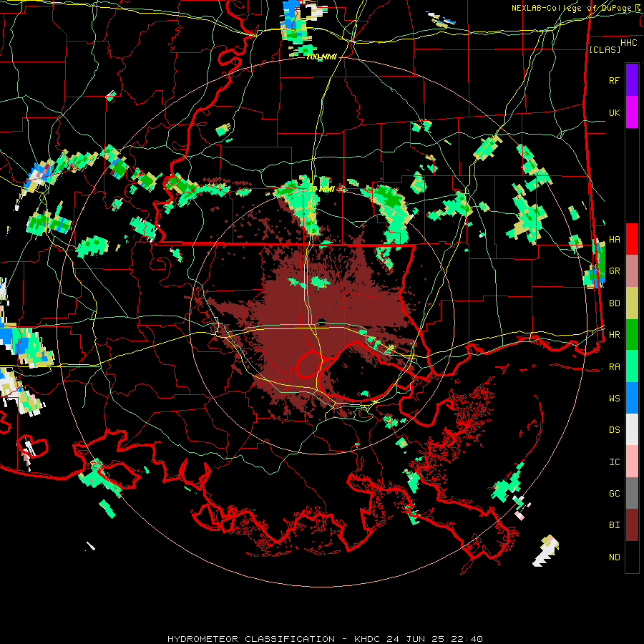Click the ND legend label
Viewport: 644px width, 644px height.
[614, 557]
